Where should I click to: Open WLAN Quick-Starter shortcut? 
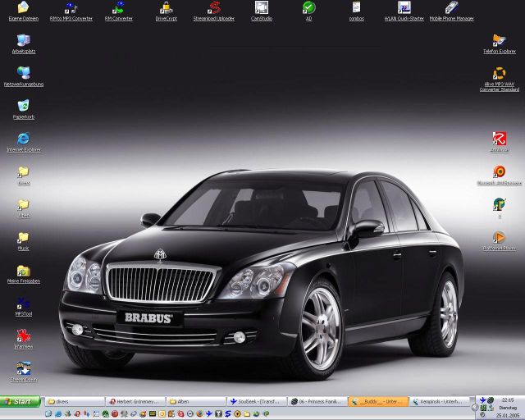click(x=404, y=9)
